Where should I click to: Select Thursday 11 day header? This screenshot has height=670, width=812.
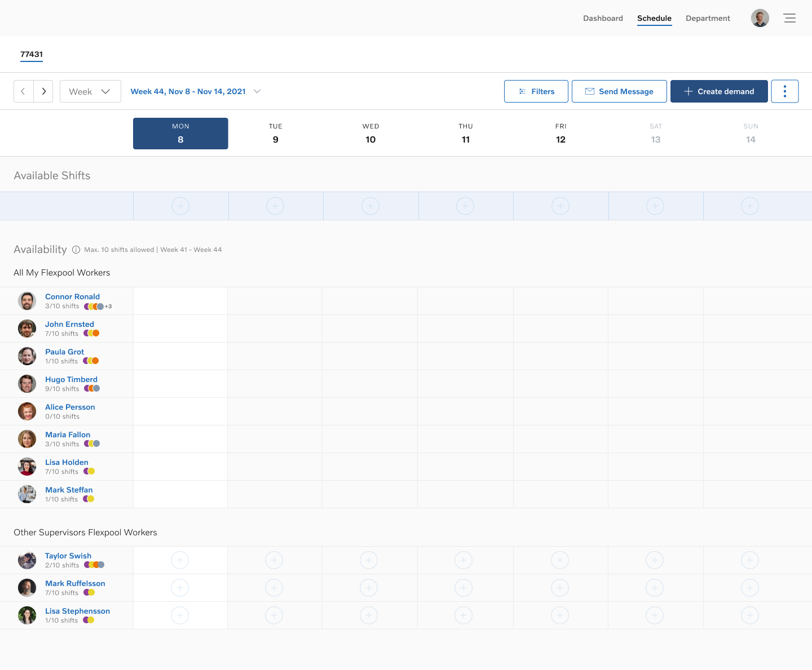[466, 134]
